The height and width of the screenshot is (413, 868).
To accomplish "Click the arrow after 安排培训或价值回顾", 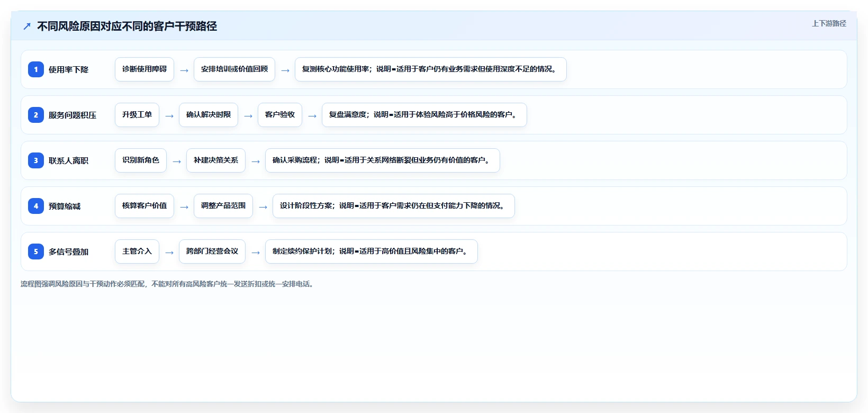I will [285, 70].
